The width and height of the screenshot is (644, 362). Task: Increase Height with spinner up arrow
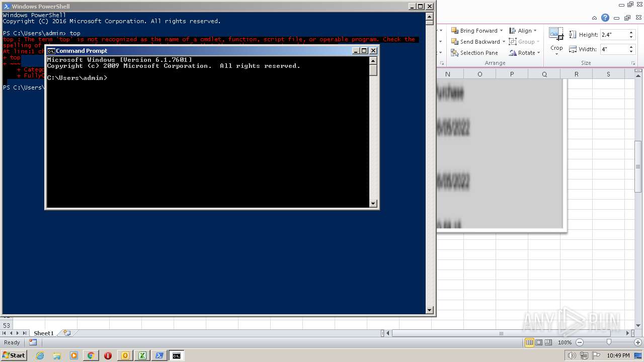pos(631,33)
